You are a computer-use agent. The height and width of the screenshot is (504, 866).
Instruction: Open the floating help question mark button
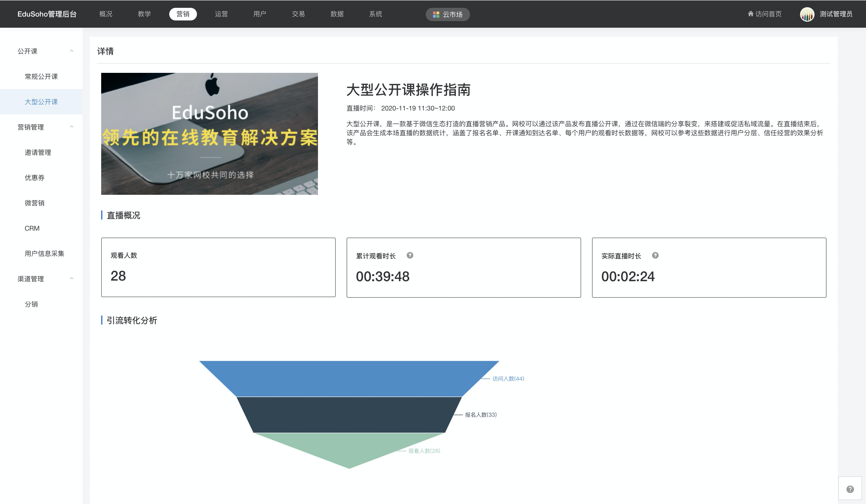pos(850,489)
